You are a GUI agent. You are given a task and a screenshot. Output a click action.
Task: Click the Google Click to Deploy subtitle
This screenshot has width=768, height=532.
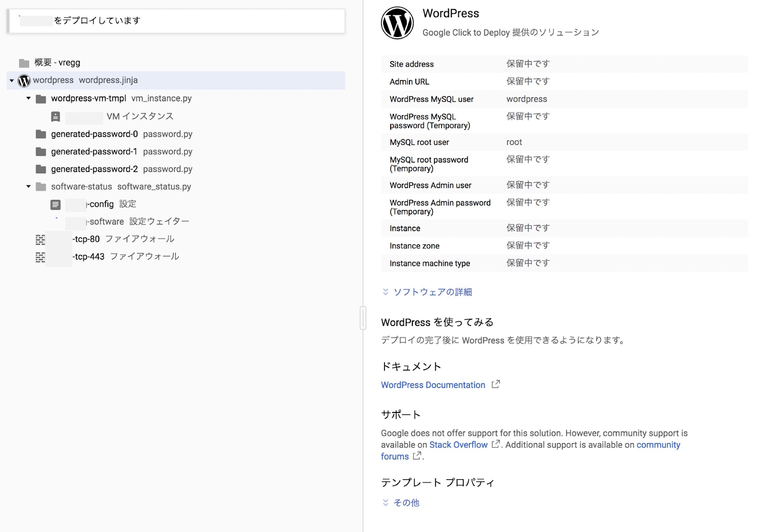tap(511, 33)
